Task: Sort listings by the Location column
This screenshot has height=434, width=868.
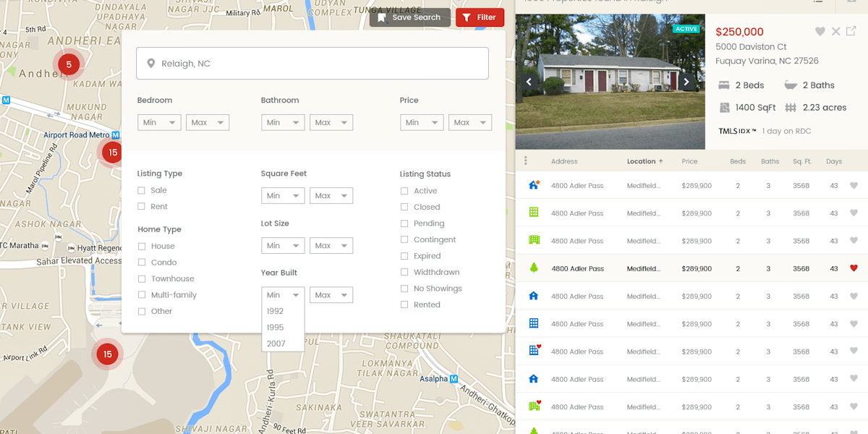Action: [x=641, y=161]
